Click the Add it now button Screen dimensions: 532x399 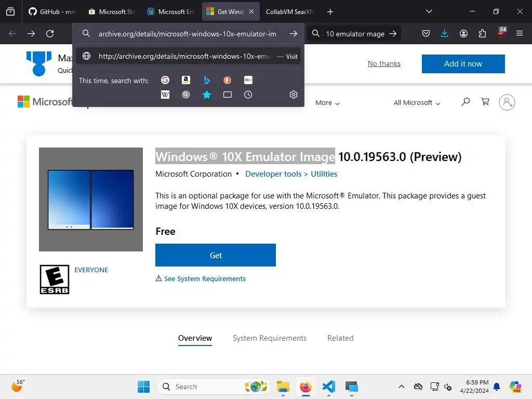point(463,64)
